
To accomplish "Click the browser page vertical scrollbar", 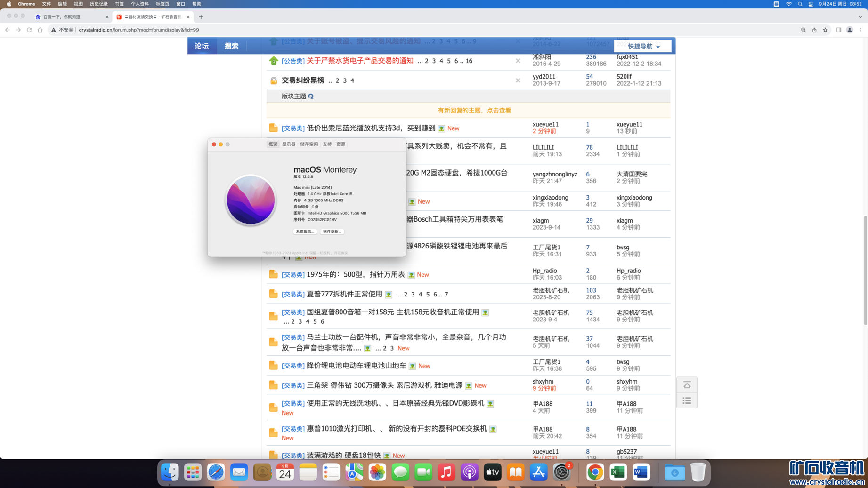I will click(x=865, y=270).
